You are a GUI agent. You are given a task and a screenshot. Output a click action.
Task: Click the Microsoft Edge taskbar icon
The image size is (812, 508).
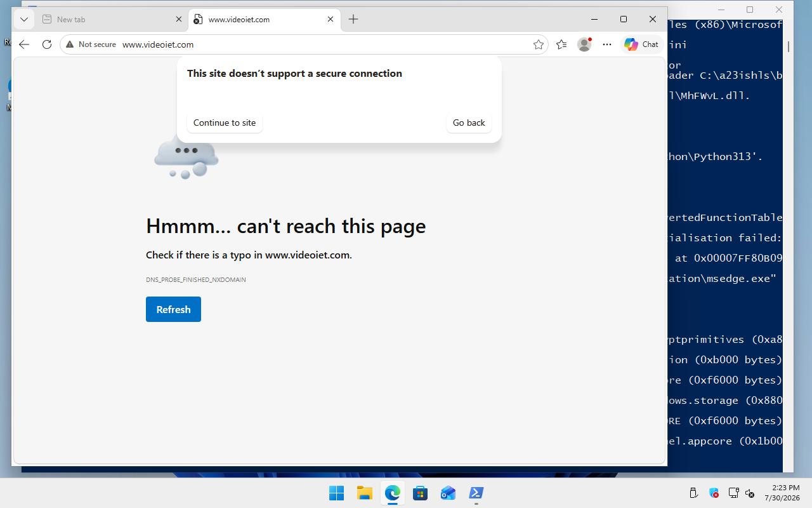392,493
